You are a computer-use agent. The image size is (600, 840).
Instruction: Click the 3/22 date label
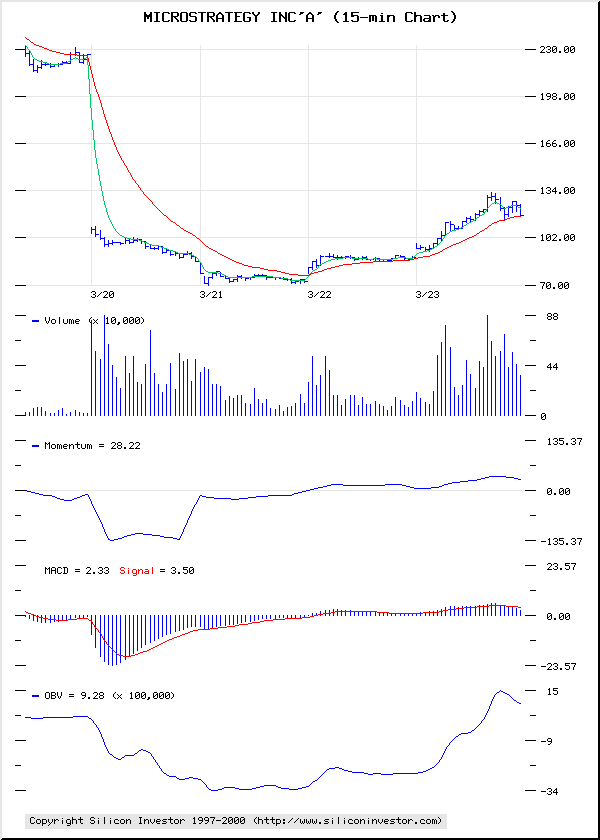319,295
